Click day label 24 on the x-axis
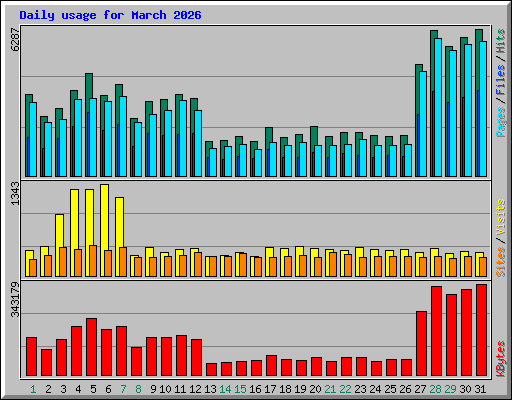This screenshot has height=400, width=512. pyautogui.click(x=375, y=389)
